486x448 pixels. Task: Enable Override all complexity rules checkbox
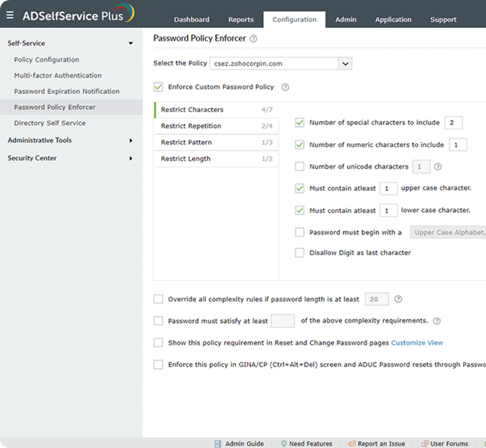coord(158,299)
